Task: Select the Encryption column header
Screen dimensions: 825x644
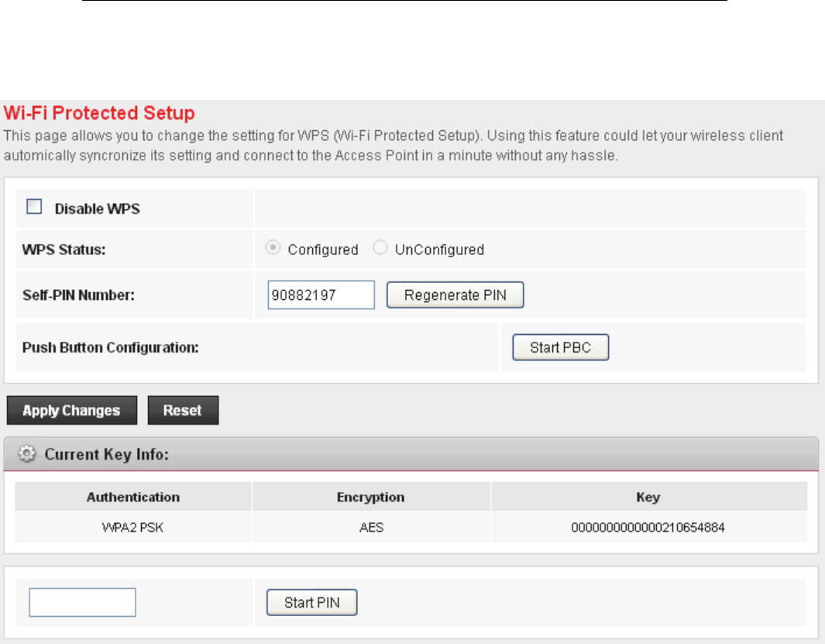Action: click(x=370, y=497)
